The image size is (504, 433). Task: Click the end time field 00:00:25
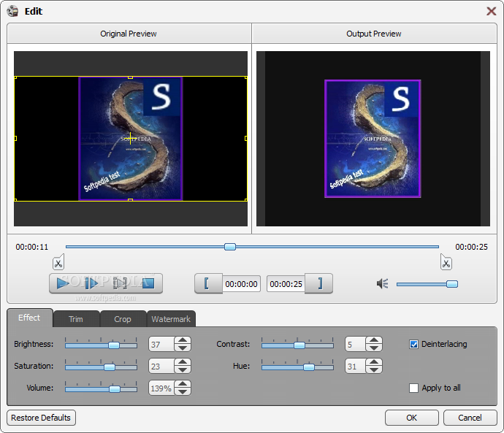pos(286,284)
